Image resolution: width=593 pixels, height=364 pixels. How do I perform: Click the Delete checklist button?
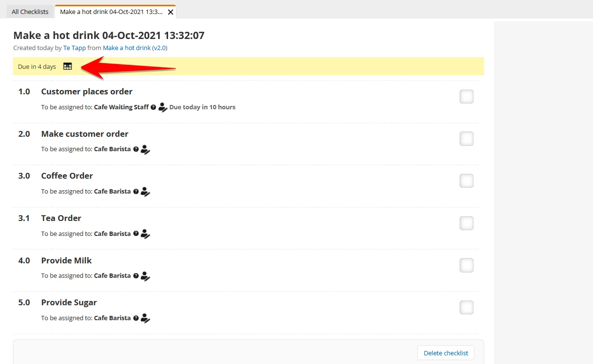tap(445, 352)
